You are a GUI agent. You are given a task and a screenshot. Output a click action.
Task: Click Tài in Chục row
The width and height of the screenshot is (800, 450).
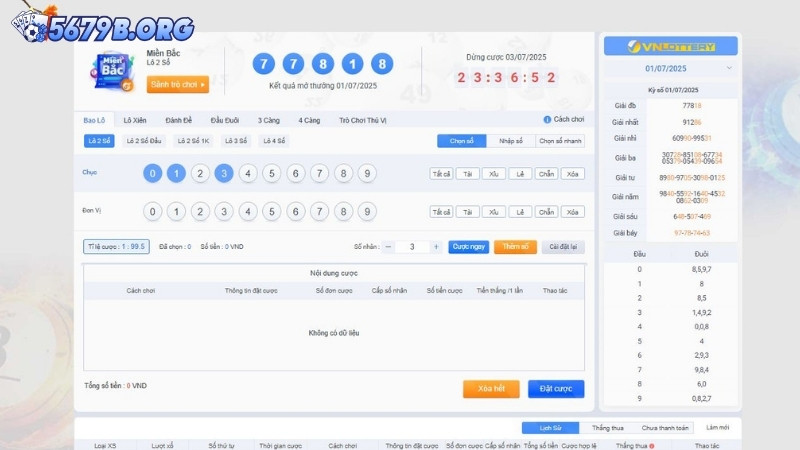click(467, 174)
